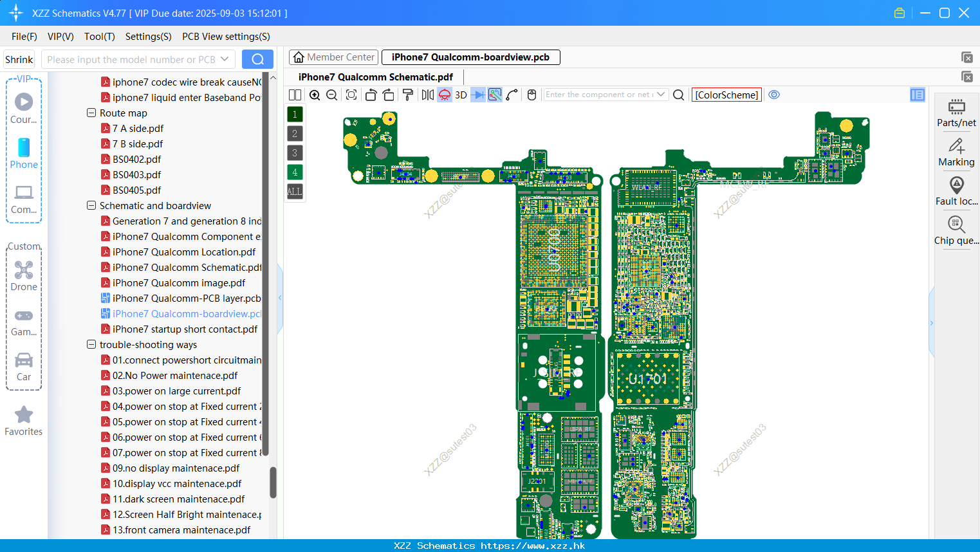
Task: Open the Parts/net panel
Action: click(956, 113)
